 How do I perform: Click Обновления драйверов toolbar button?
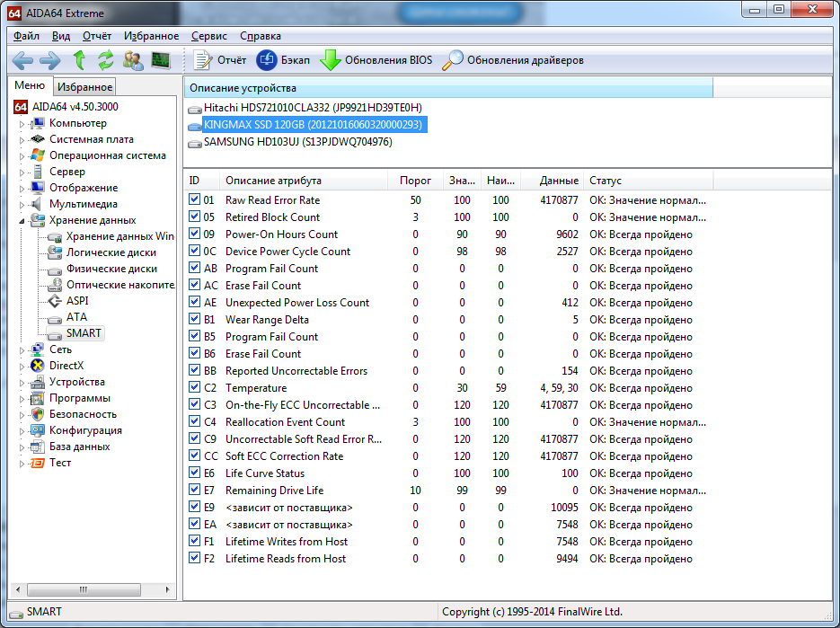coord(513,60)
